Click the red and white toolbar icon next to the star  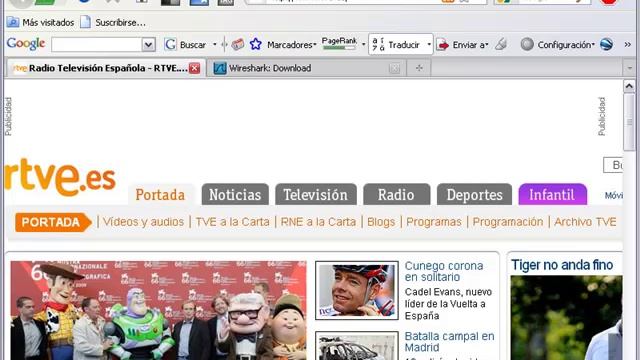point(238,44)
